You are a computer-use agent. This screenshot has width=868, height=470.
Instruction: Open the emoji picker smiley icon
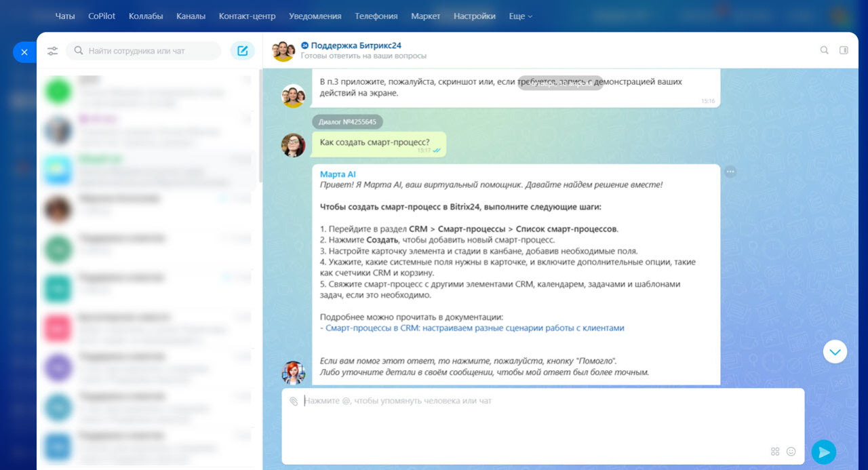click(x=791, y=452)
